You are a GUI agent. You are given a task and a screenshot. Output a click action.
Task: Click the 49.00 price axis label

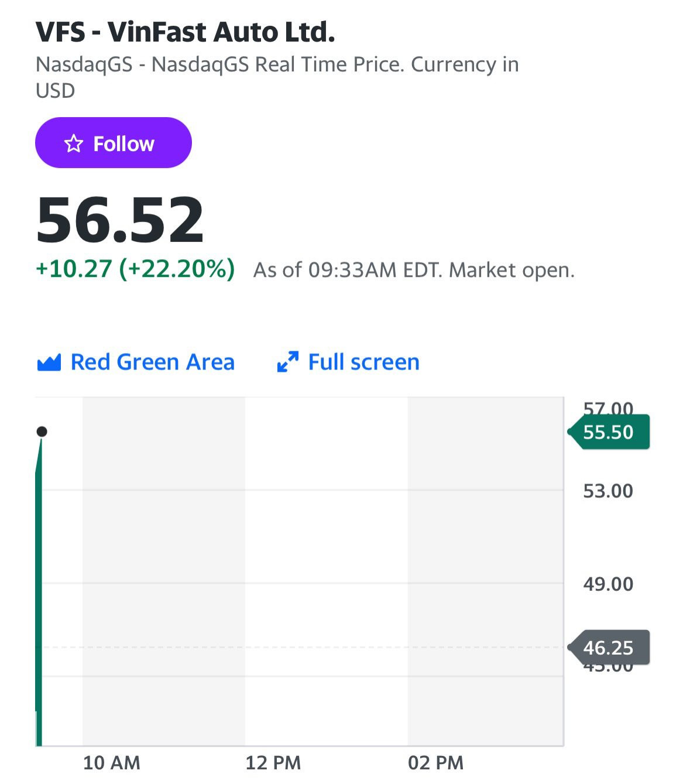tap(608, 584)
